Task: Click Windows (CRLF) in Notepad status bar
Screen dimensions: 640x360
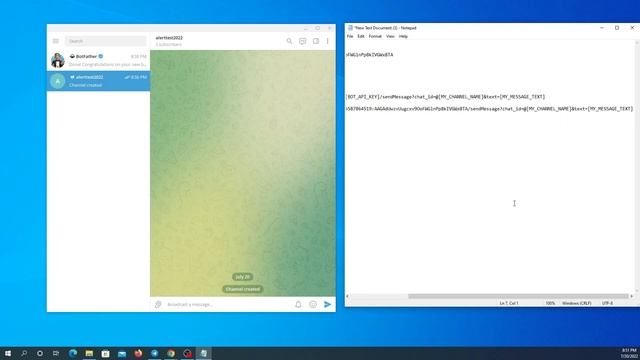Action: 577,303
